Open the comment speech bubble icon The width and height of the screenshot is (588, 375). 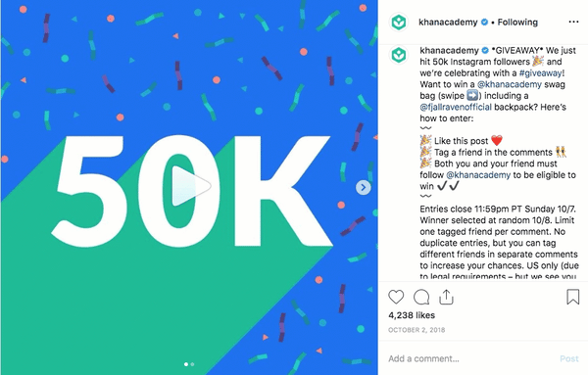click(x=421, y=297)
